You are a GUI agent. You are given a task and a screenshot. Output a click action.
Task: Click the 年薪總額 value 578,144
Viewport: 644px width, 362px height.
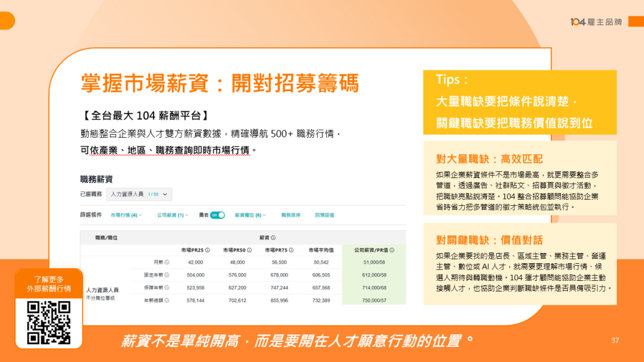coord(196,300)
